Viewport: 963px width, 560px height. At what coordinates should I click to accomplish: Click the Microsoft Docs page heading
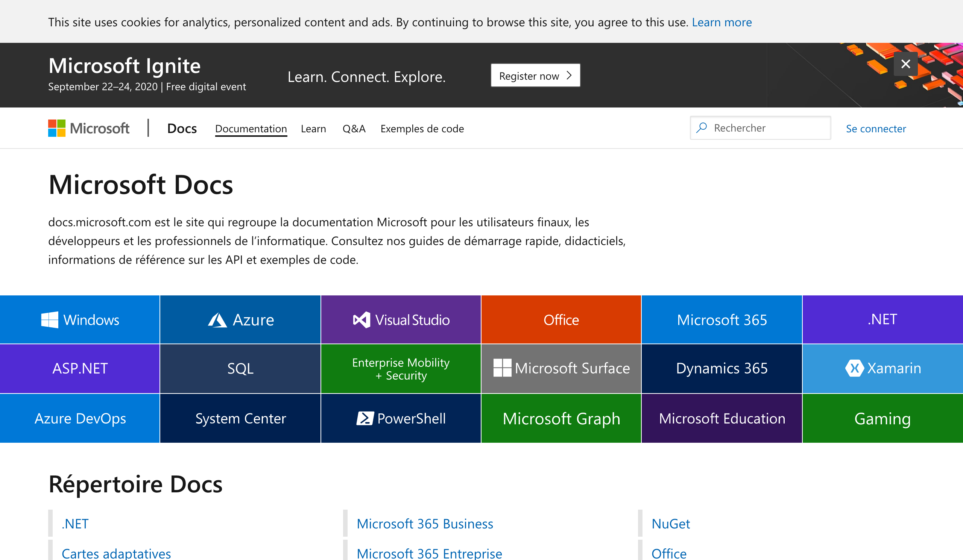[141, 185]
